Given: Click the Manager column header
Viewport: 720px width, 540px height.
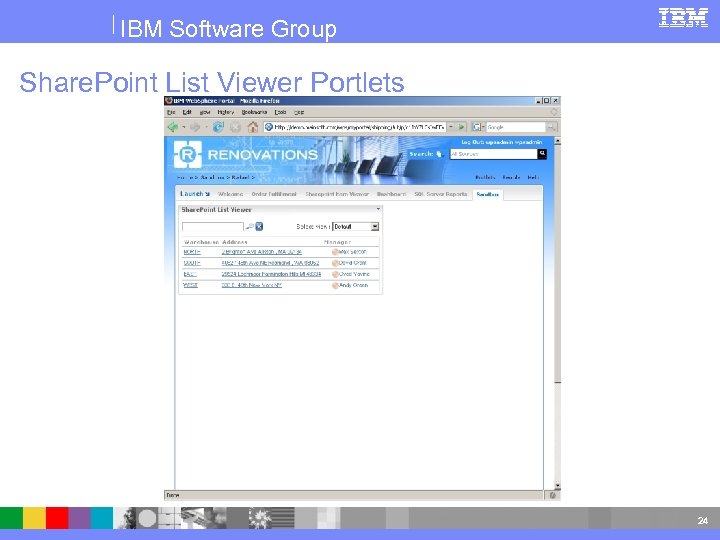Looking at the screenshot, I should point(338,242).
